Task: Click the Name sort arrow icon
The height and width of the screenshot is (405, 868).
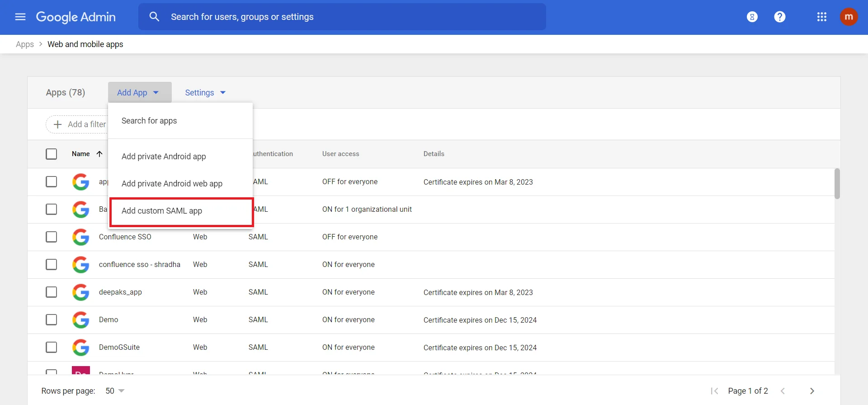Action: [99, 154]
